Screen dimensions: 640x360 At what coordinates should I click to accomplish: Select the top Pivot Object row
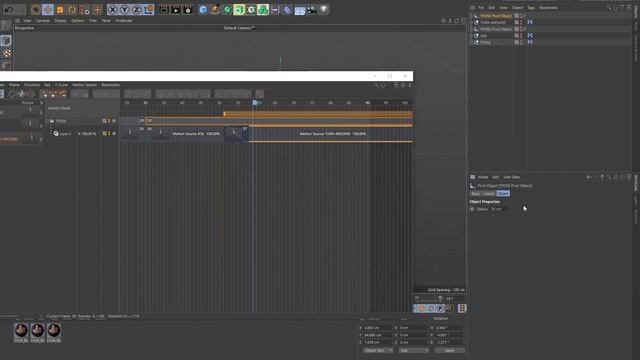(x=496, y=16)
